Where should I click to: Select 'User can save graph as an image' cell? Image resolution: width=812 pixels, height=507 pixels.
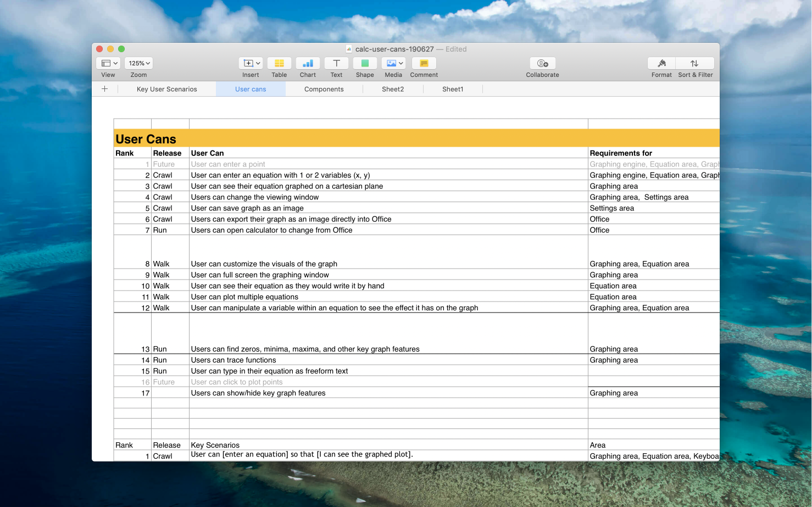pos(388,208)
